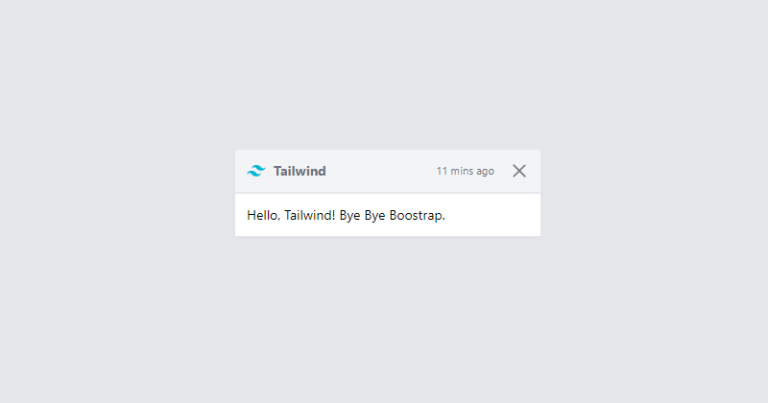Click the divider between toast header and body
The image size is (768, 403).
[x=388, y=193]
